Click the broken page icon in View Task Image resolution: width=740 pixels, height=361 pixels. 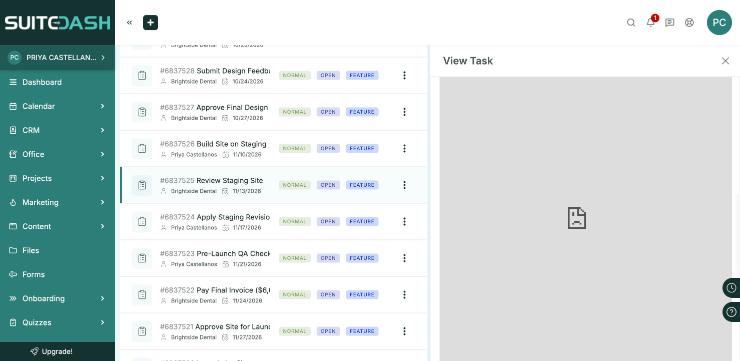click(577, 218)
